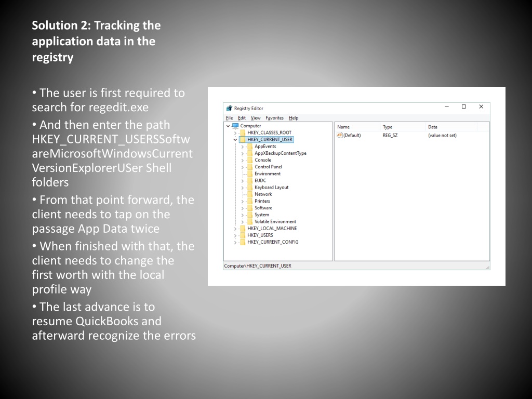Click the HKEY_CURRENT_CONFIG folder icon

[243, 242]
